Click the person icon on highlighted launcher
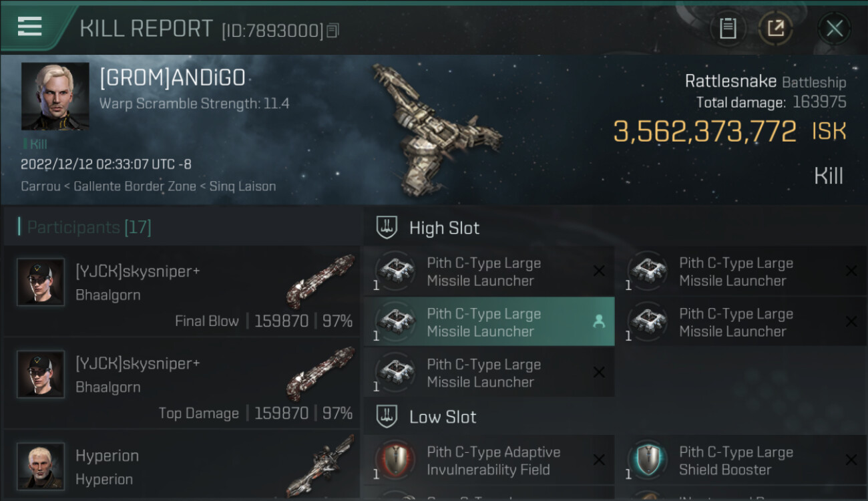 599,321
